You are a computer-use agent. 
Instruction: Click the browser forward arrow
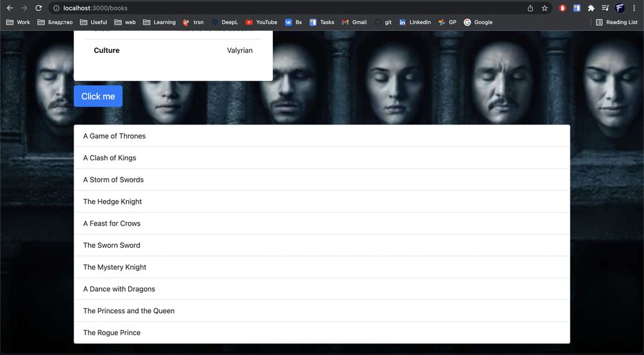coord(24,8)
